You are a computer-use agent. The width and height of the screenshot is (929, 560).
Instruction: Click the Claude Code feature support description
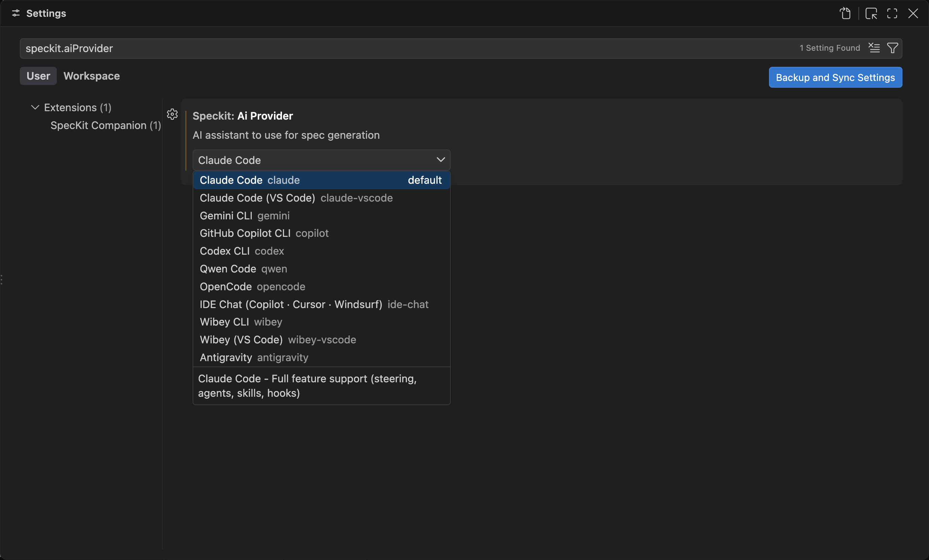tap(307, 386)
